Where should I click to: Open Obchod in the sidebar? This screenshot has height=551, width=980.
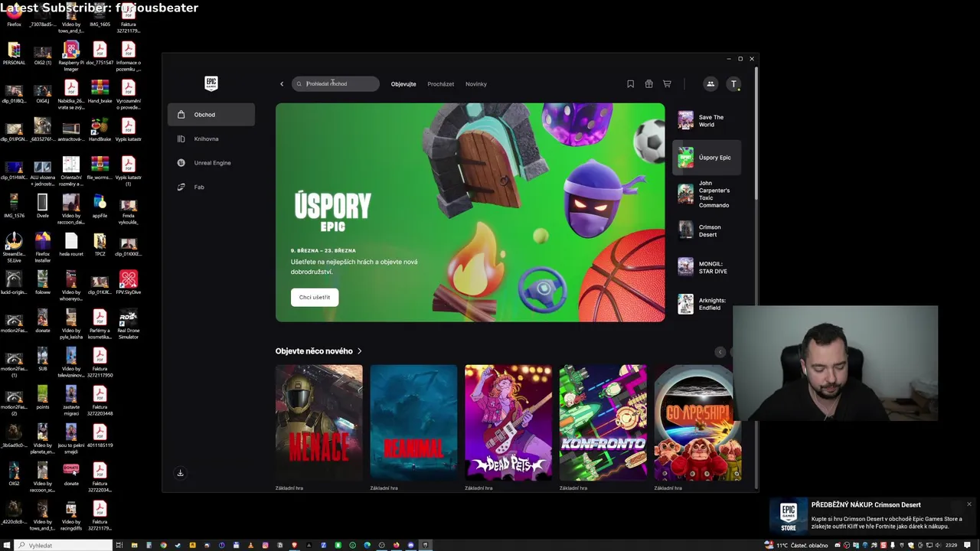(211, 115)
